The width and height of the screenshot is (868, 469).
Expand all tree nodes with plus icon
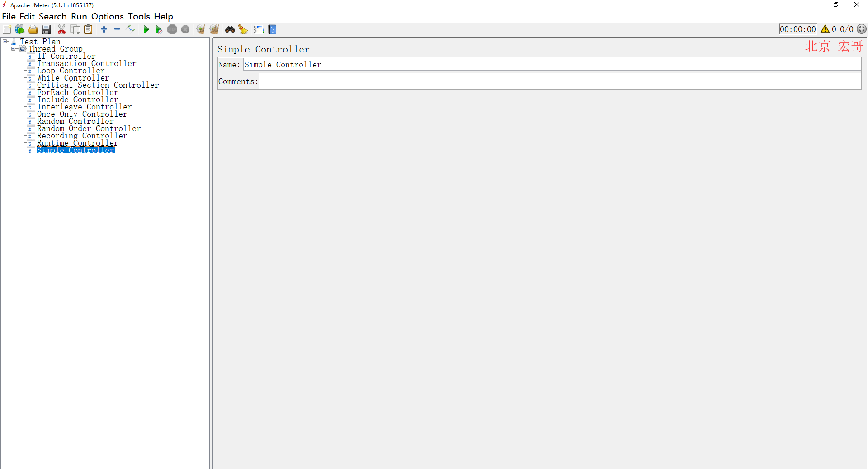(104, 29)
